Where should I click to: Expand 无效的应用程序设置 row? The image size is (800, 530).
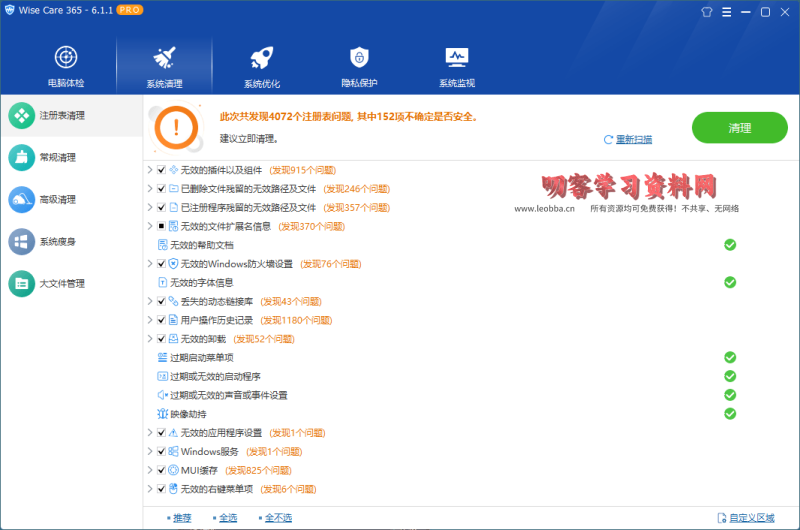click(150, 433)
